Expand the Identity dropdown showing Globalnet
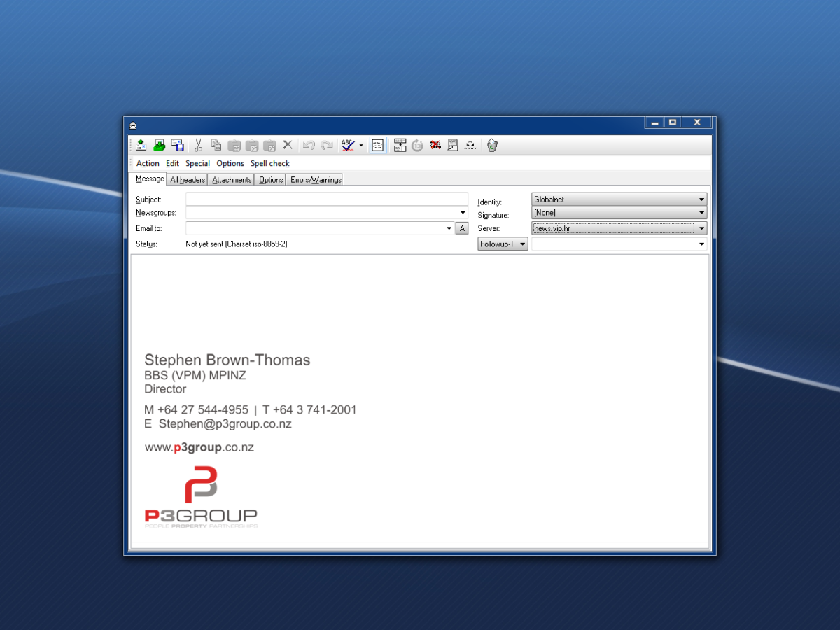The height and width of the screenshot is (630, 840). [x=619, y=199]
